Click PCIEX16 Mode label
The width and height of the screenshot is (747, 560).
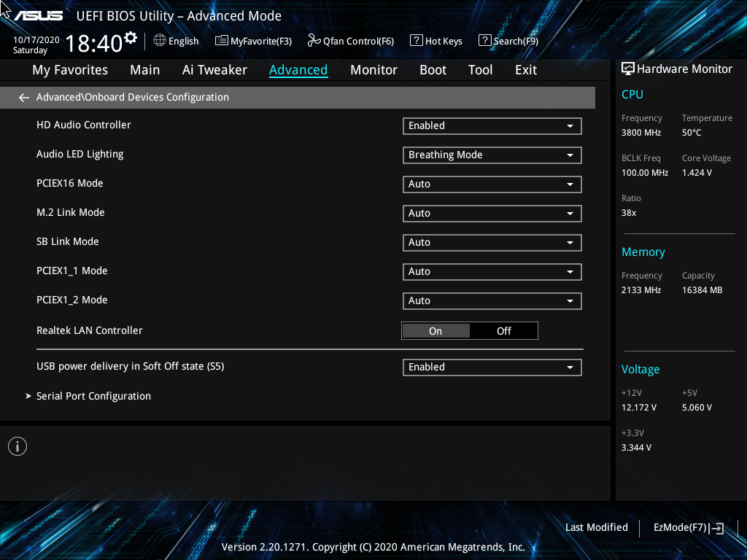tap(69, 183)
